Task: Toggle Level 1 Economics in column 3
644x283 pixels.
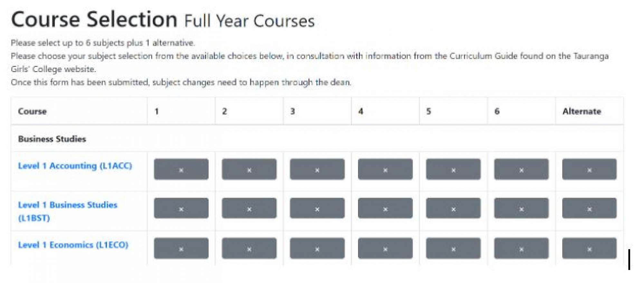Action: [x=317, y=248]
